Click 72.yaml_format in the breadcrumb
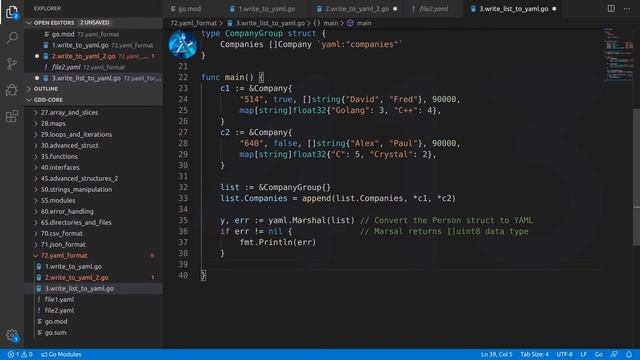The width and height of the screenshot is (640, 360). point(193,23)
